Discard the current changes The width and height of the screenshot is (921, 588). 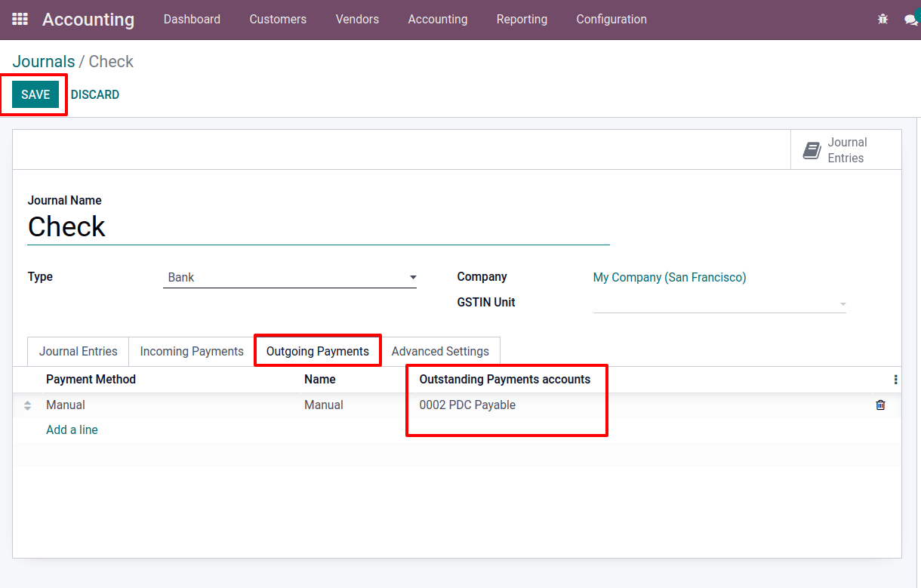pyautogui.click(x=95, y=94)
